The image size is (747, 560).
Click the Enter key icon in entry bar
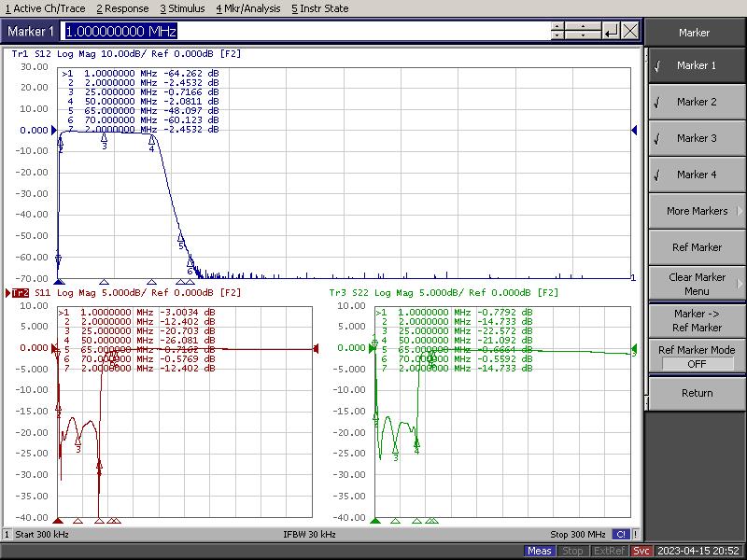(x=611, y=32)
